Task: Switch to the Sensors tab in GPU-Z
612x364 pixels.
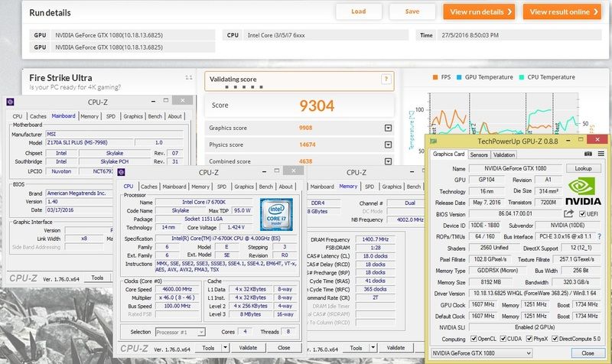Action: tap(479, 154)
